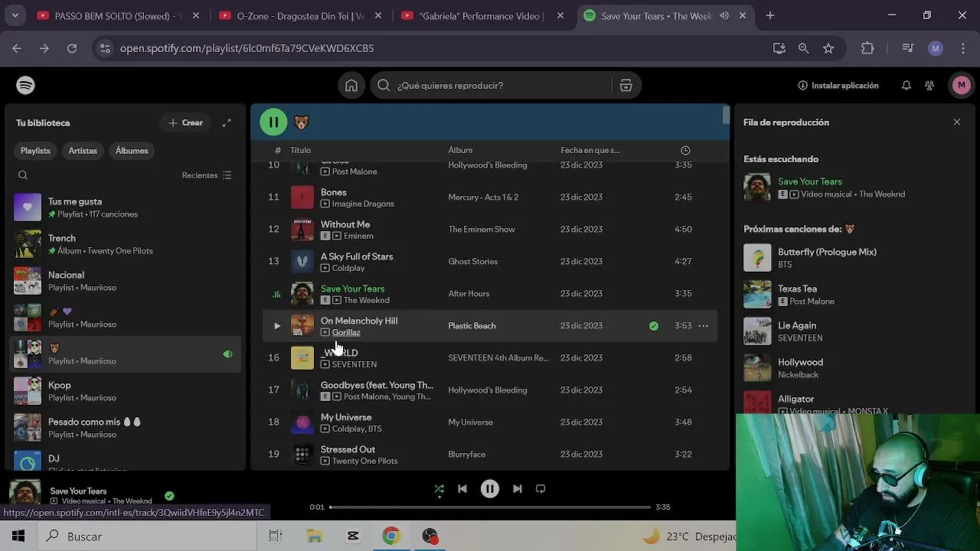The width and height of the screenshot is (980, 551).
Task: Pause playback in bottom player bar
Action: pyautogui.click(x=490, y=488)
